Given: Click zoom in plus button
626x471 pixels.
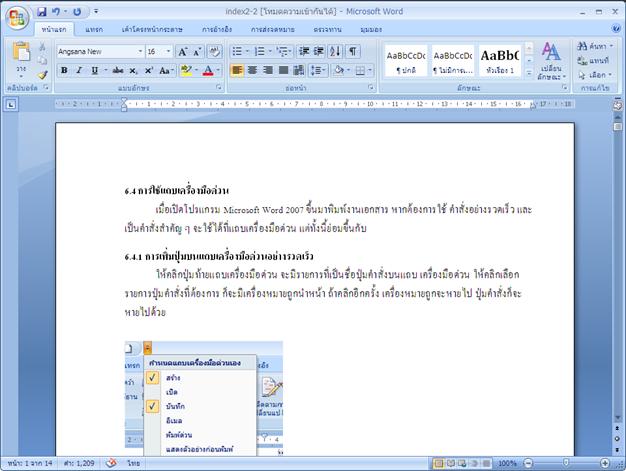Looking at the screenshot, I should (x=605, y=463).
